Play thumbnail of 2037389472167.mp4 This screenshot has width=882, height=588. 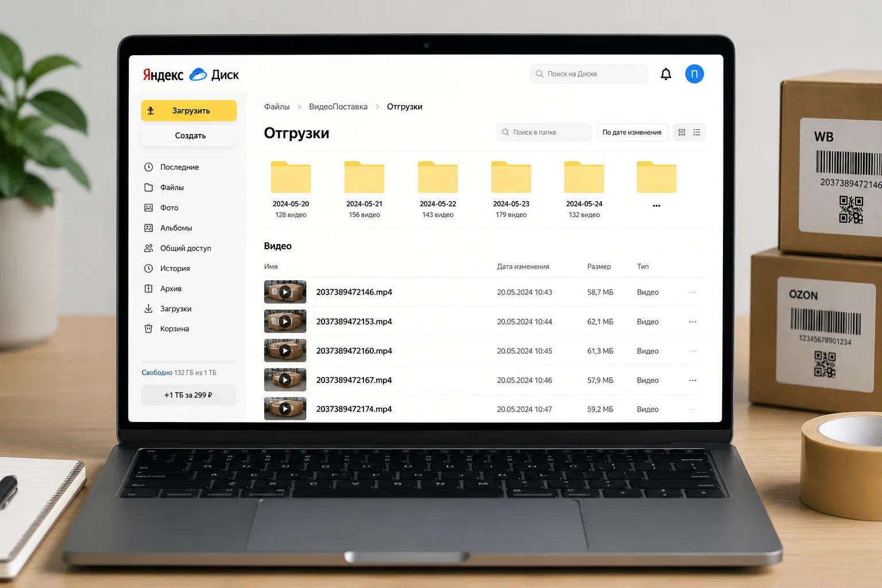(285, 380)
